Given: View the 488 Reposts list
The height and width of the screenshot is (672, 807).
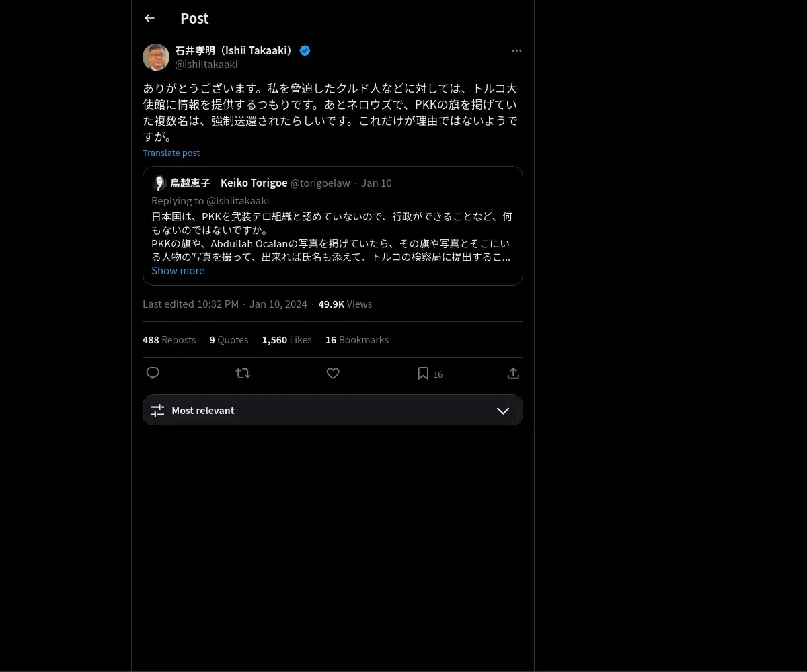Looking at the screenshot, I should [169, 340].
